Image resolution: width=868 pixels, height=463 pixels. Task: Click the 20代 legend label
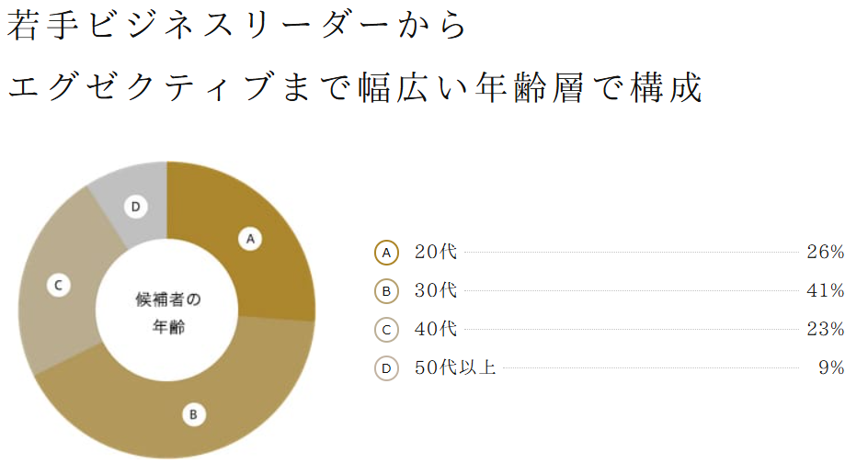click(436, 253)
